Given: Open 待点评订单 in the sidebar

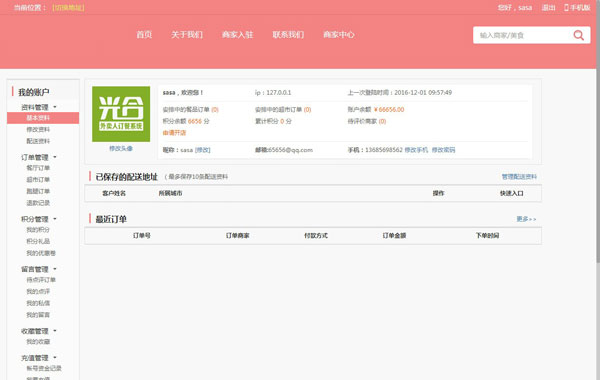Looking at the screenshot, I should [41, 280].
